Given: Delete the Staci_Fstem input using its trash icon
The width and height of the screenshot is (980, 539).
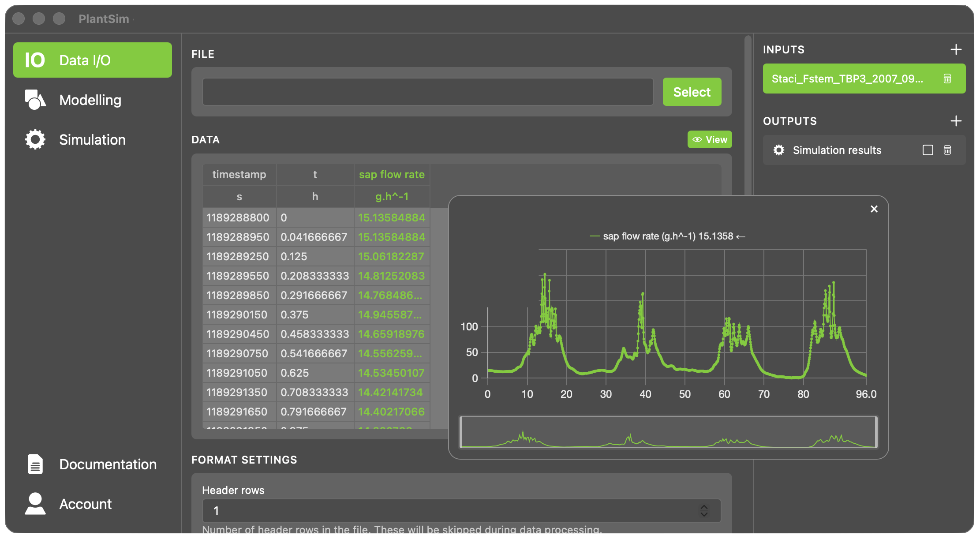Looking at the screenshot, I should tap(947, 79).
